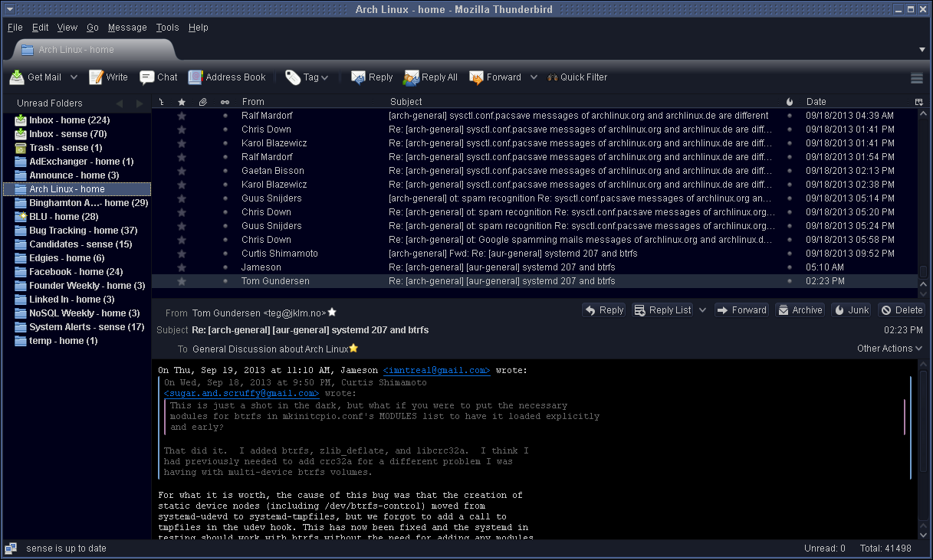Click Reply in the message header
Image resolution: width=933 pixels, height=560 pixels.
[603, 310]
